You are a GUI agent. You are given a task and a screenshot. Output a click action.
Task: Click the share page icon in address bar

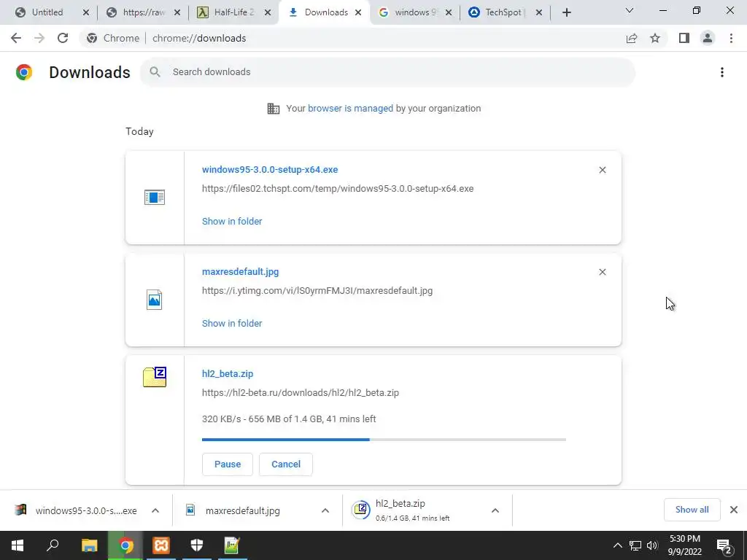click(632, 39)
